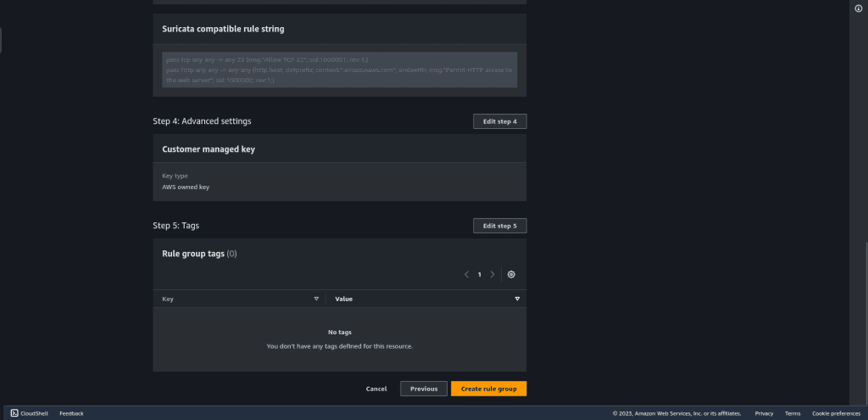Click the Edit step 4 button
This screenshot has height=420, width=868.
500,121
